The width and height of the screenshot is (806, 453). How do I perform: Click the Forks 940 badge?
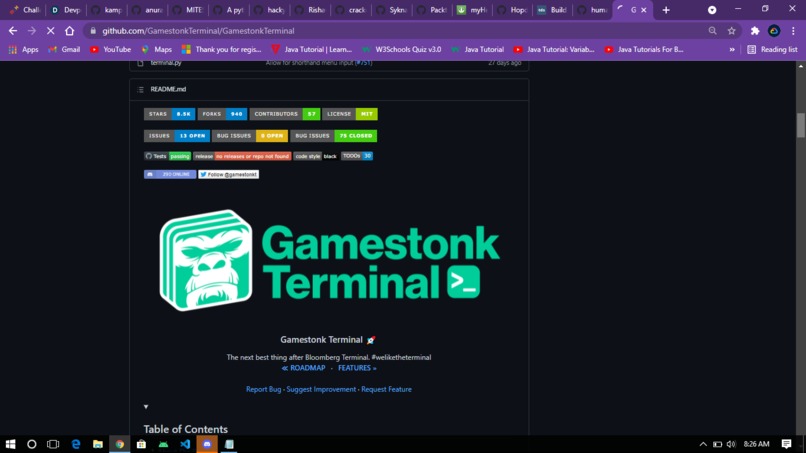[222, 114]
